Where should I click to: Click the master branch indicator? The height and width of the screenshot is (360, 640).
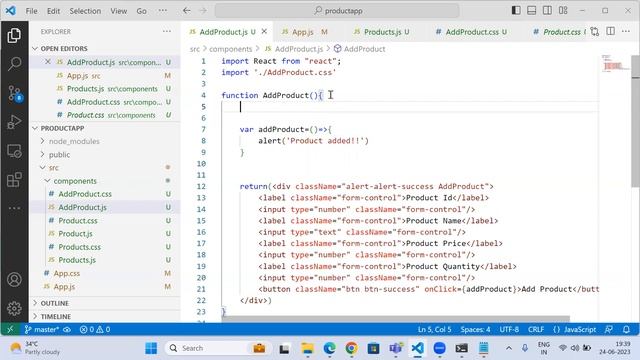tap(42, 329)
